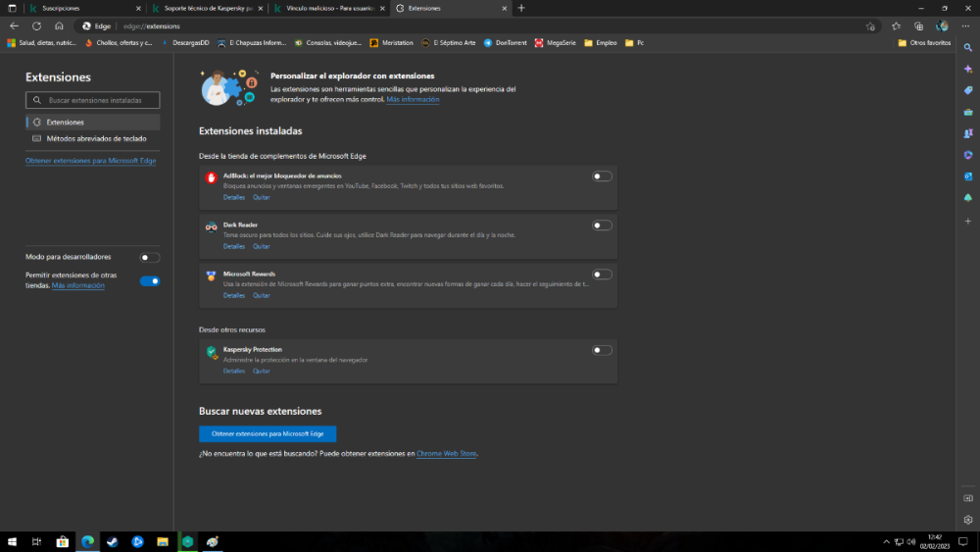Viewport: 980px width, 552px height.
Task: Enable the Dark Reader extension toggle
Action: point(602,226)
